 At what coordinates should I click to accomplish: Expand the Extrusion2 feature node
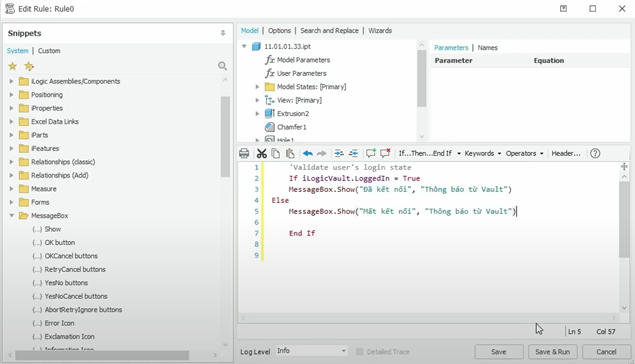pyautogui.click(x=257, y=114)
